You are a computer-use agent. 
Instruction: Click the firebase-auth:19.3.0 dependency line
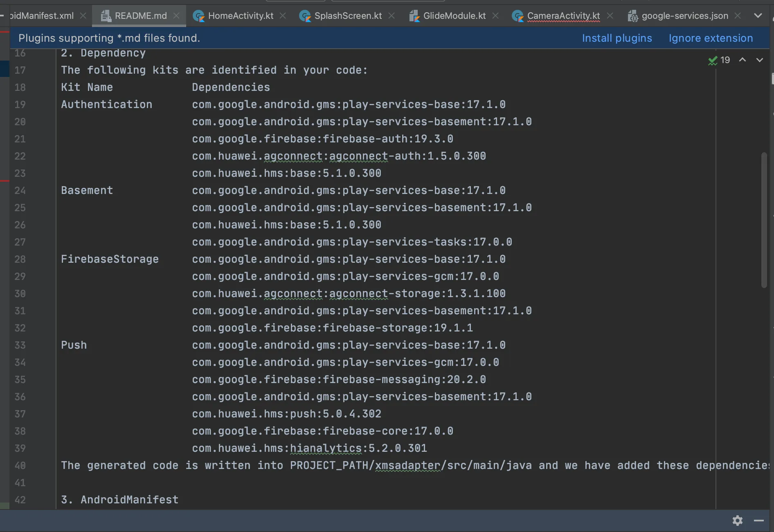(322, 139)
